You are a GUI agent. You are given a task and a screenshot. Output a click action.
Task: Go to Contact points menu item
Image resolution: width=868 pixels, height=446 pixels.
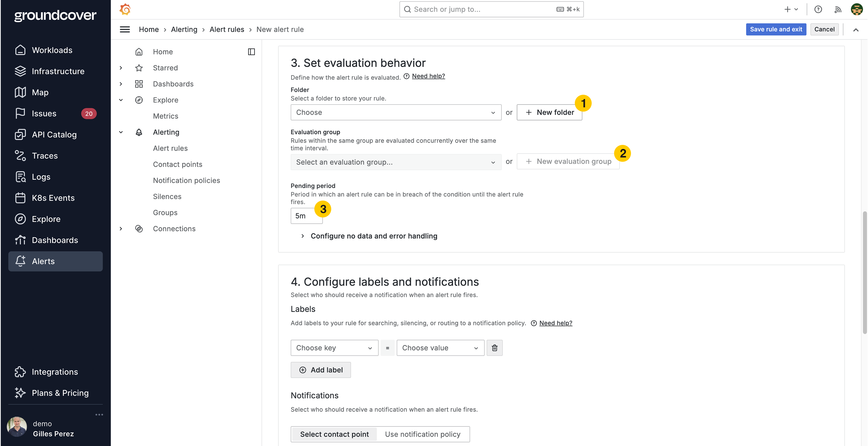coord(178,164)
